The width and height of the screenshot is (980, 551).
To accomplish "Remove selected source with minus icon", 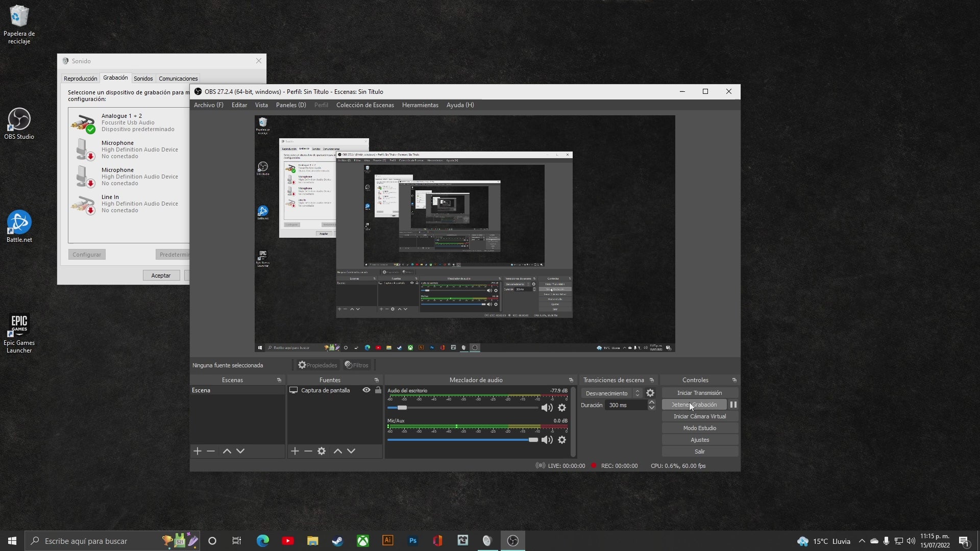I will pyautogui.click(x=308, y=451).
